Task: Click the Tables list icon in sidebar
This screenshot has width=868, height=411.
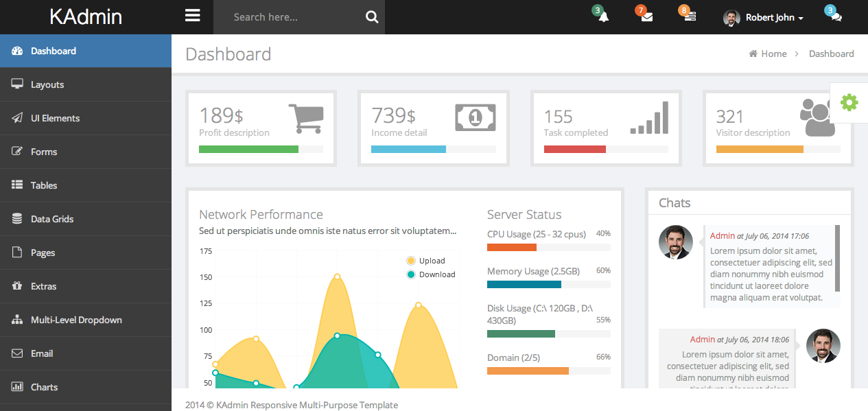Action: (x=17, y=185)
